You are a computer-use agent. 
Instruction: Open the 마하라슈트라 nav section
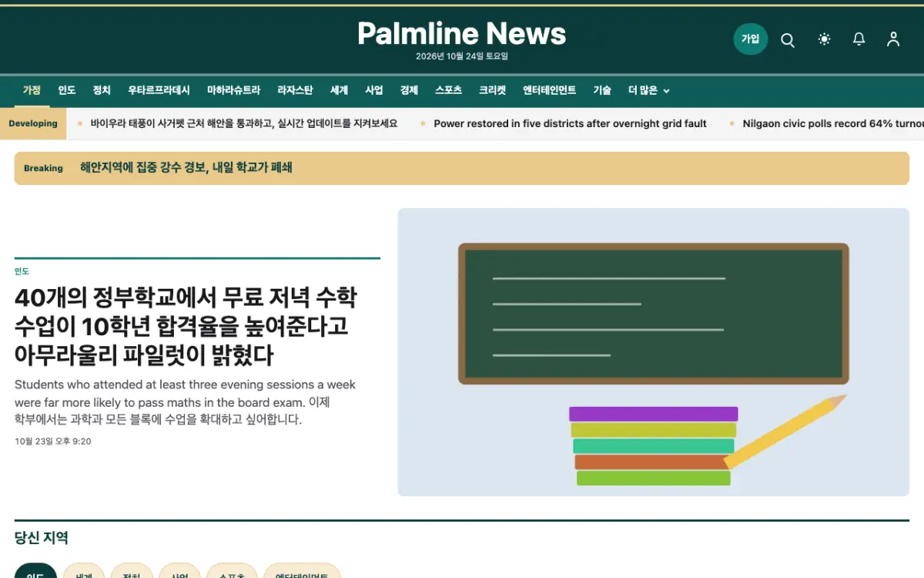click(234, 90)
